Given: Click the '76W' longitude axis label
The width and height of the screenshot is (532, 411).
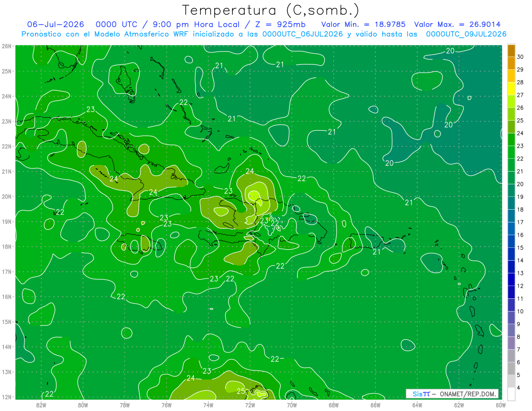Looking at the screenshot, I should 167,404.
